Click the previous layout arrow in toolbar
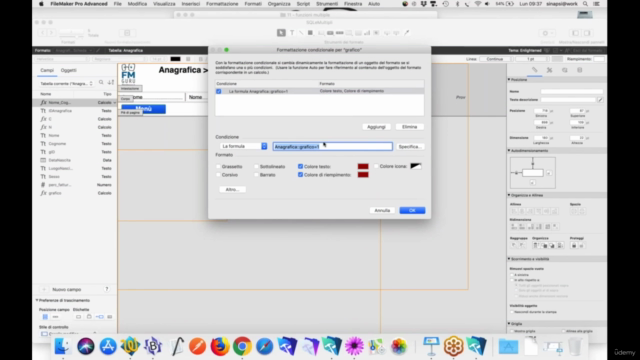 42,33
